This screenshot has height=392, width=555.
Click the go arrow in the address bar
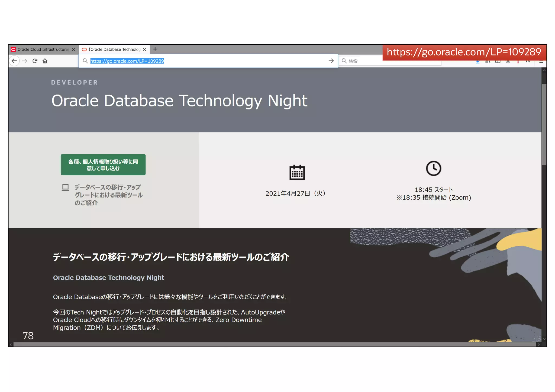(x=331, y=61)
